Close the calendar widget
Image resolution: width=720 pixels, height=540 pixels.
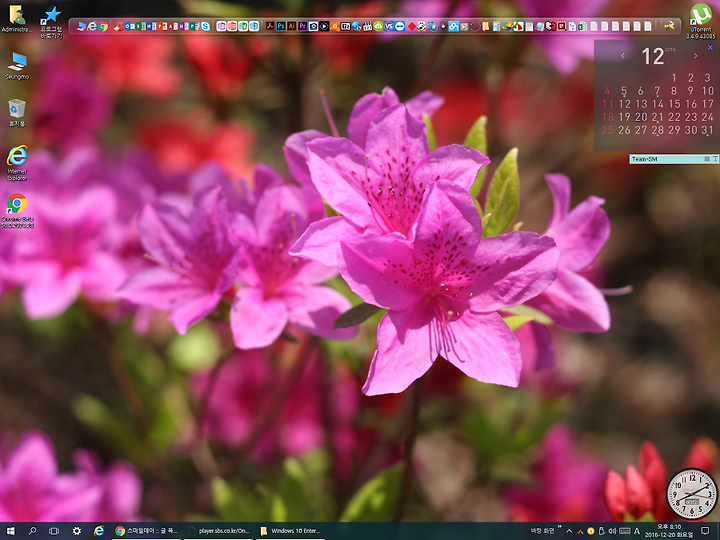point(710,47)
